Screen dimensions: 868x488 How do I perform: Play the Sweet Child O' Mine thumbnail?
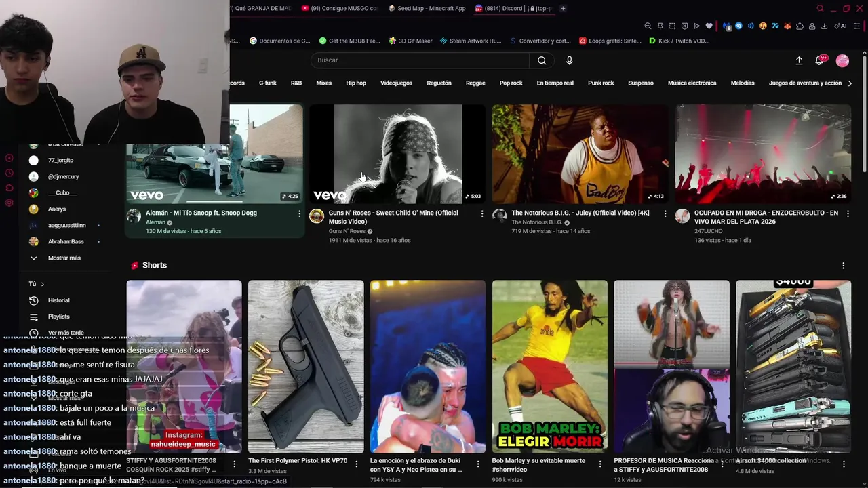[x=397, y=154]
